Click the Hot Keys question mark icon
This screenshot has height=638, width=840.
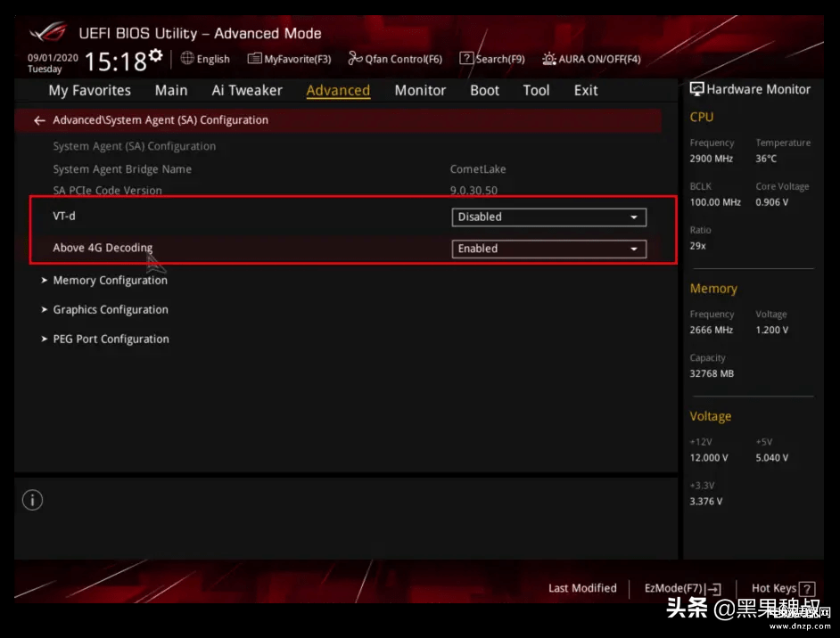[807, 589]
